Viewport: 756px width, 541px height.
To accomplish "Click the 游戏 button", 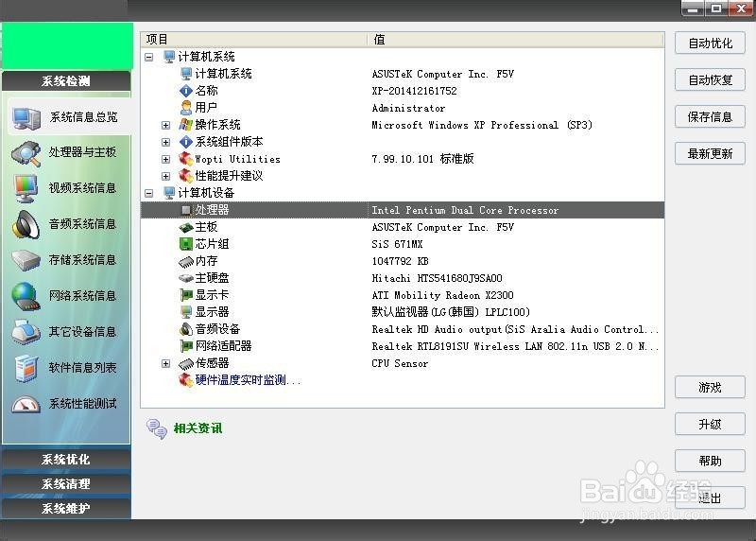I will tap(711, 387).
